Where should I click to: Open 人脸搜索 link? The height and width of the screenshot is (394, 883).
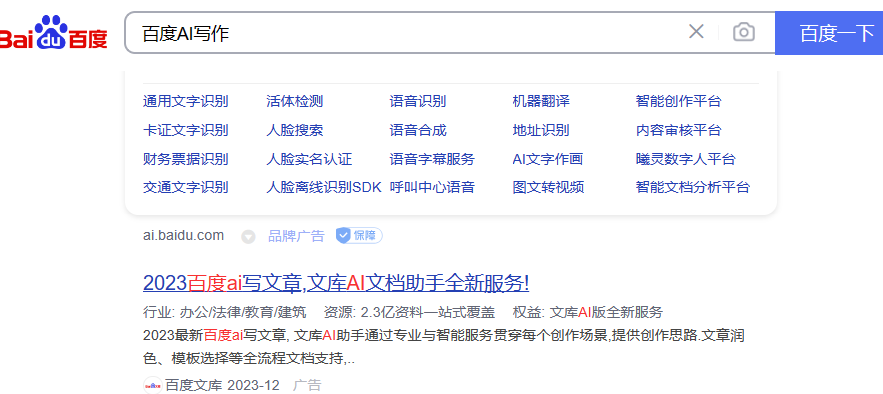(x=295, y=131)
